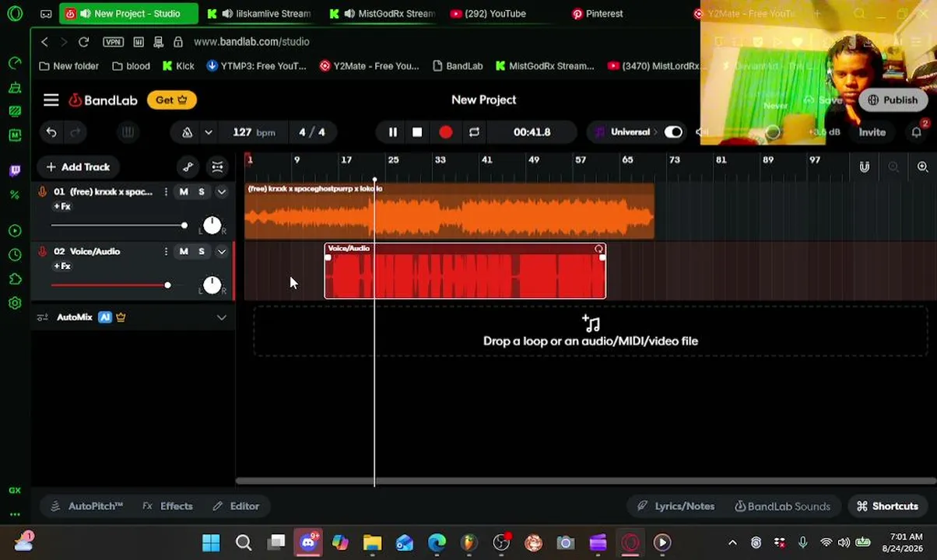Screen dimensions: 937x560
Task: Open File Explorer from the taskbar
Action: point(372,542)
